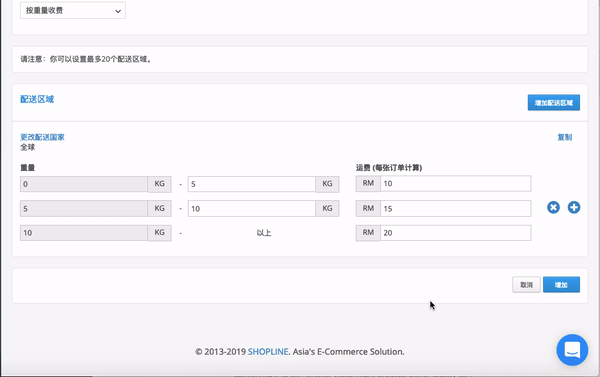The height and width of the screenshot is (377, 600).
Task: Click the 增加配送区域 button
Action: [554, 103]
